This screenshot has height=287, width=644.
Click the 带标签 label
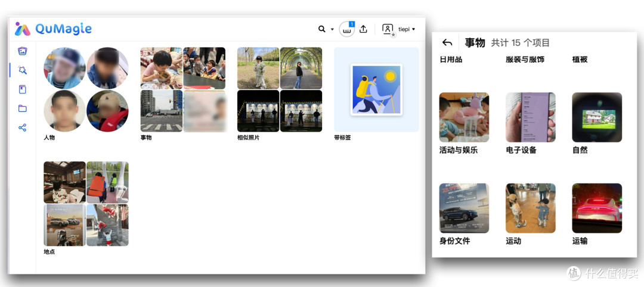pos(342,138)
